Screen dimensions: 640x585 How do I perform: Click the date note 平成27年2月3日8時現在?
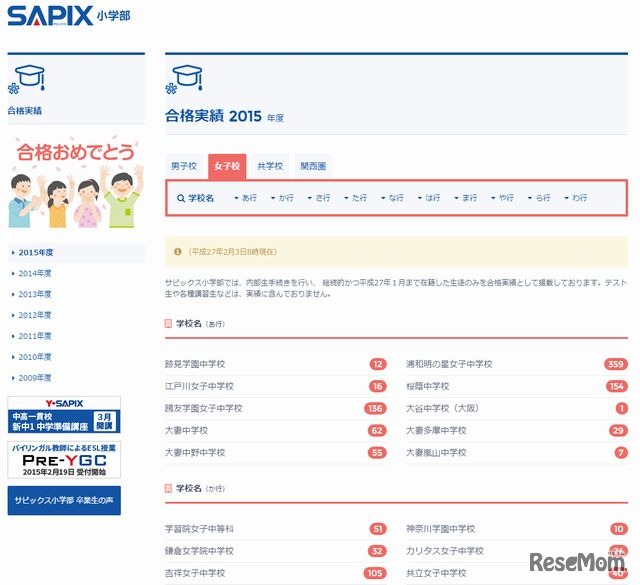(x=232, y=251)
